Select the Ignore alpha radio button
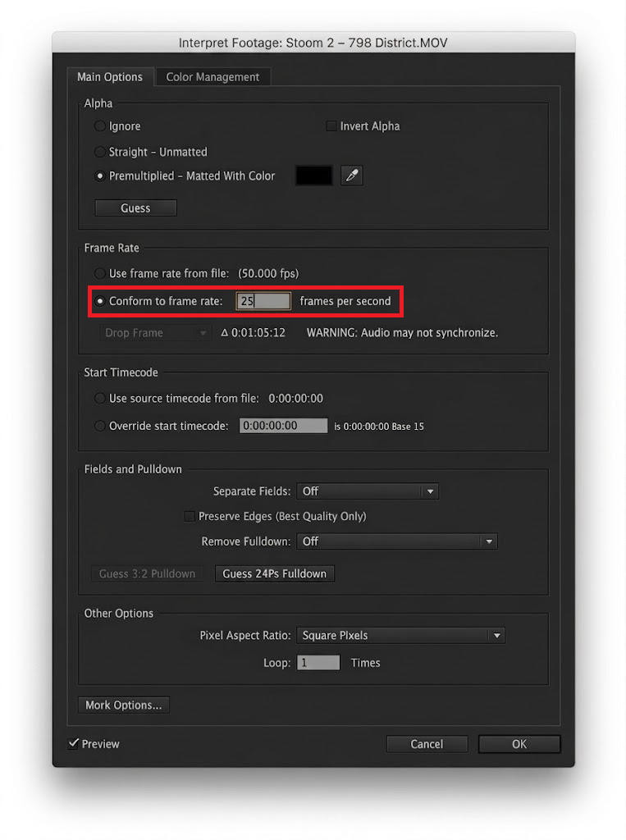This screenshot has height=840, width=626. (100, 126)
